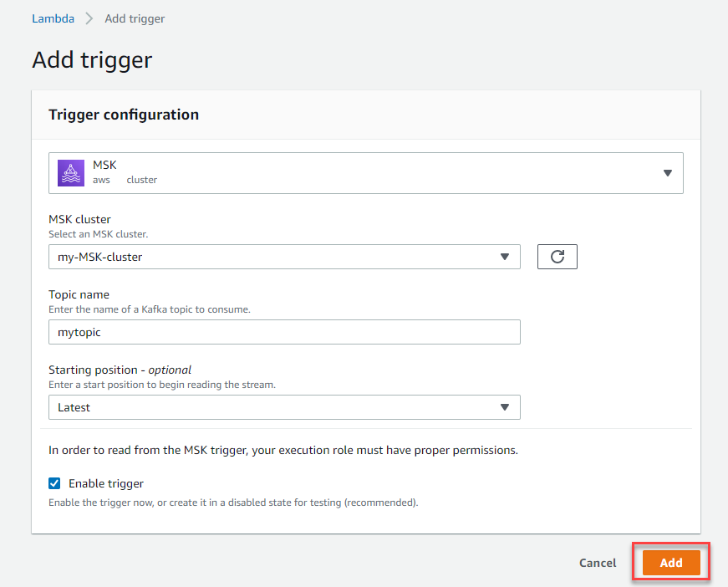Click the Cancel button
The image size is (728, 587).
click(x=598, y=563)
